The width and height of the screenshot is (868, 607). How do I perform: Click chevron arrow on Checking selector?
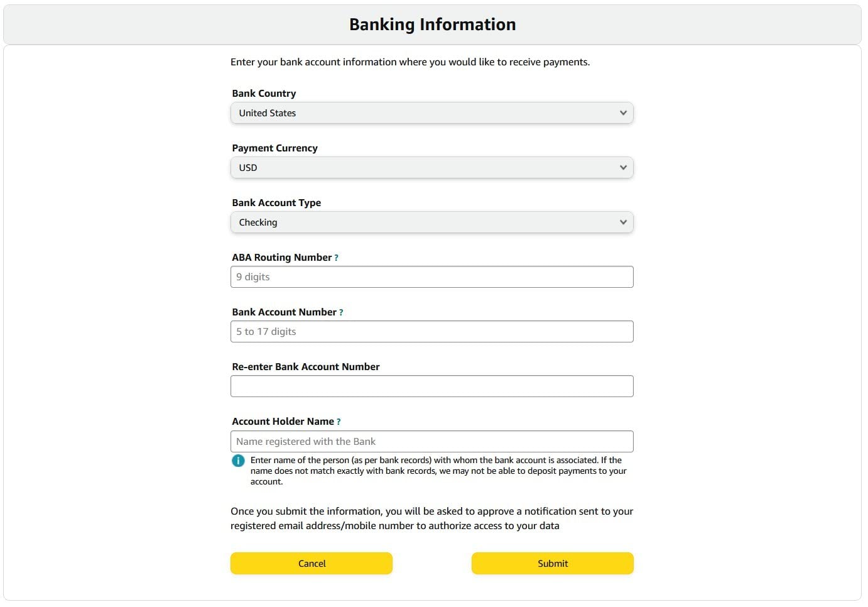[x=623, y=222]
